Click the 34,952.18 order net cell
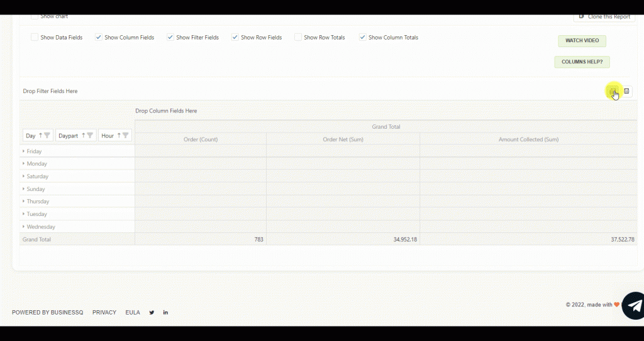Screen dimensions: 644x341 pyautogui.click(x=343, y=239)
